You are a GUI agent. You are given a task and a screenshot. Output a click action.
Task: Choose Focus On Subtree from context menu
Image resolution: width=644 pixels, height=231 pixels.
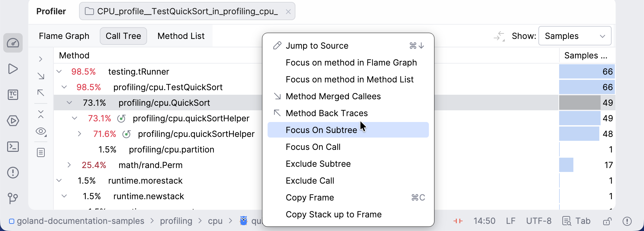click(x=321, y=130)
